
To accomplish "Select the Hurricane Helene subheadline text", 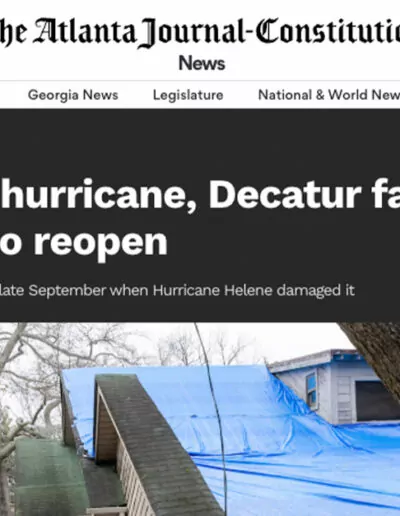I will tap(177, 291).
